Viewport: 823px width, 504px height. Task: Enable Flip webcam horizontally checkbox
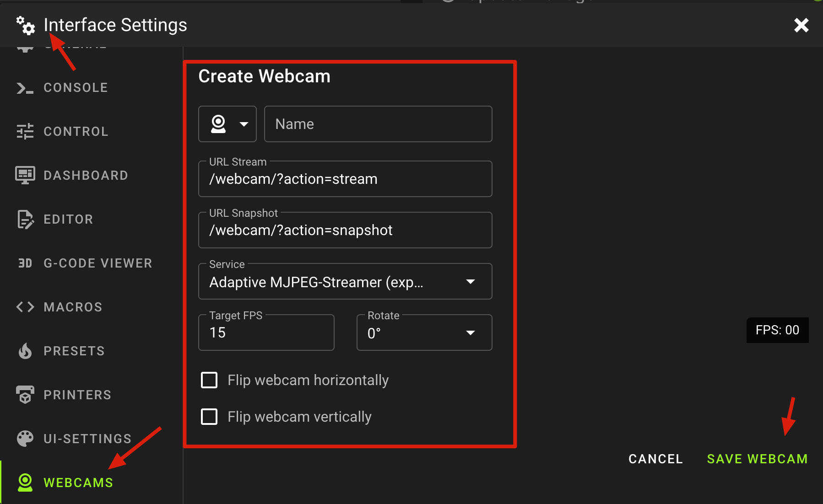click(x=209, y=380)
